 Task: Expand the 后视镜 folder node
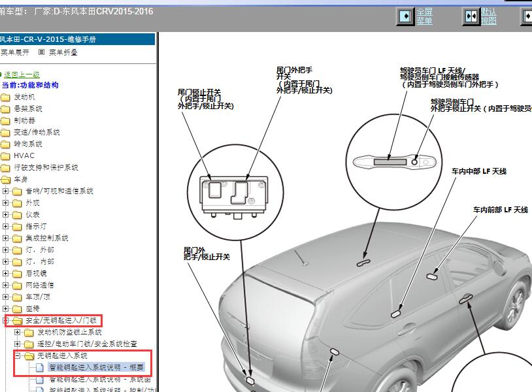[x=5, y=273]
